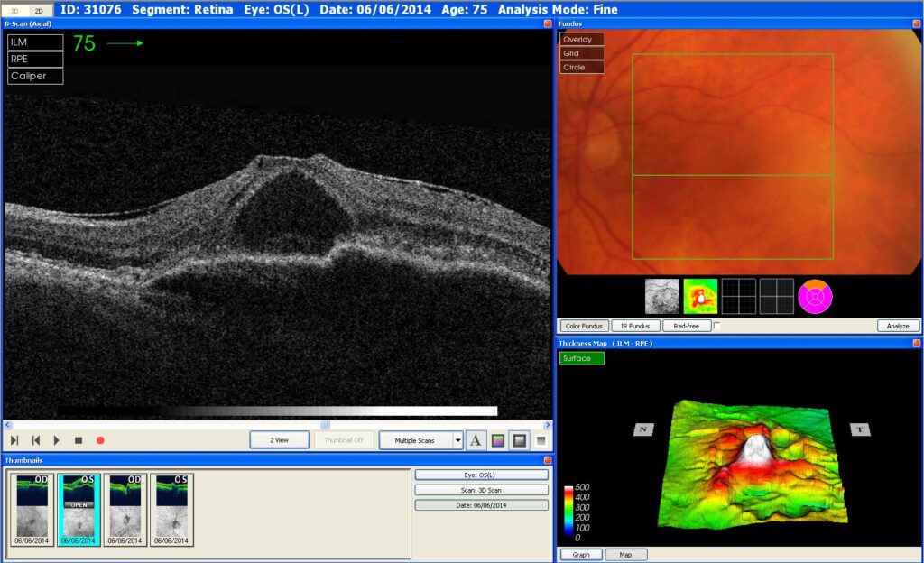
Task: Select the magenta ETDRS circle chart icon
Action: [815, 296]
